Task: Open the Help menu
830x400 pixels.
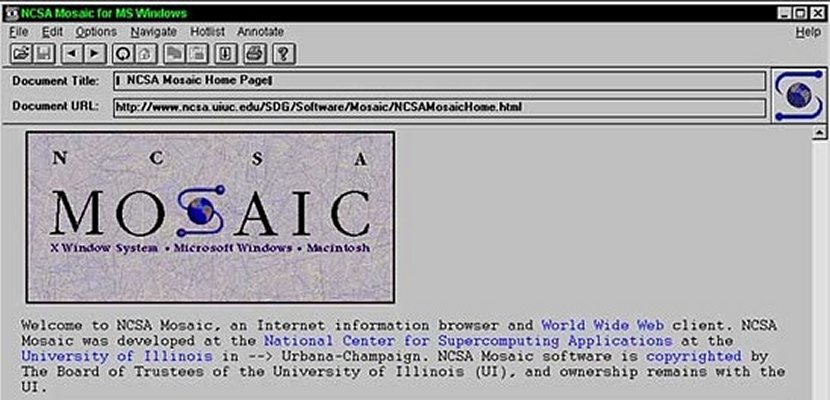Action: [807, 32]
